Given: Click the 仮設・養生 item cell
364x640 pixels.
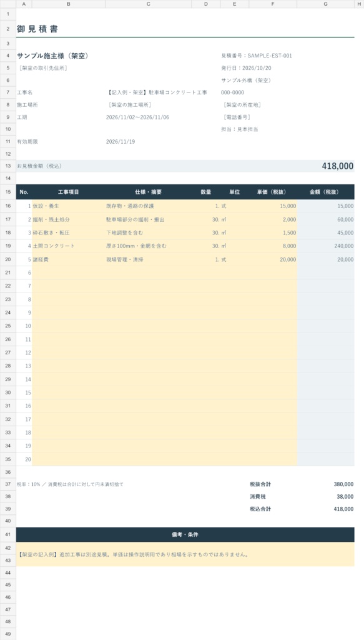Looking at the screenshot, I should [x=69, y=206].
